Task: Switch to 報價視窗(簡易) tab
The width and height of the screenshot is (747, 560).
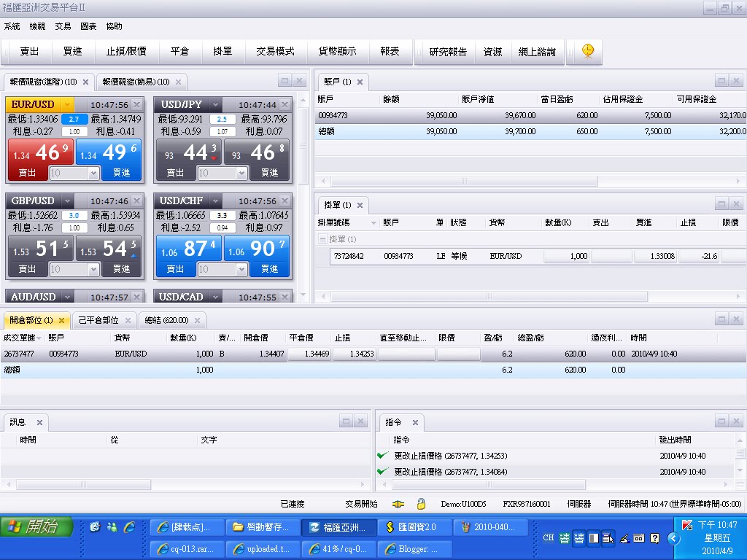Action: pyautogui.click(x=136, y=82)
